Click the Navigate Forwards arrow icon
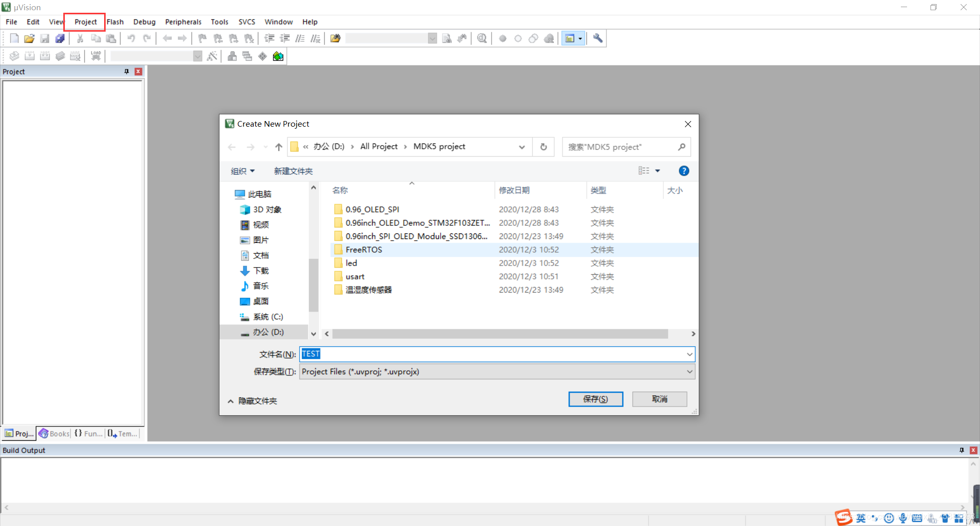 182,38
